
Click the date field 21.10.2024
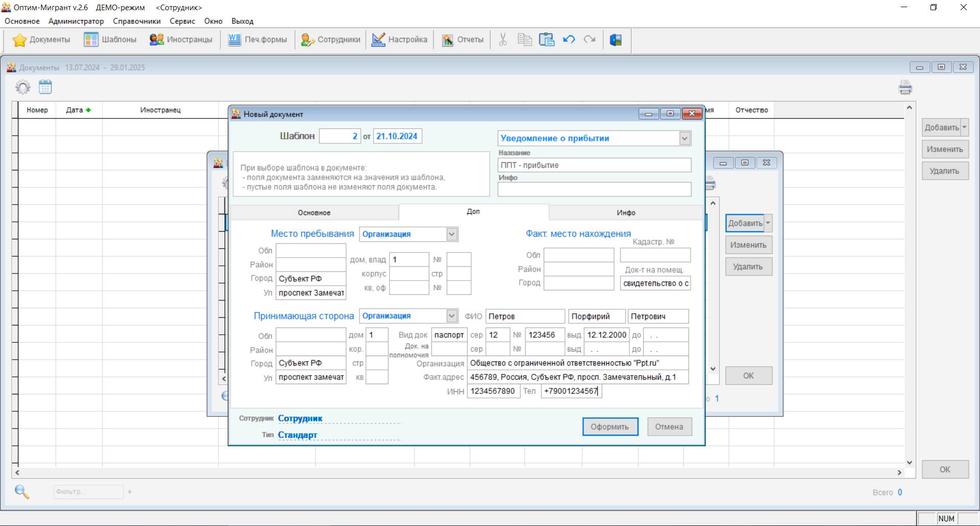coord(398,136)
